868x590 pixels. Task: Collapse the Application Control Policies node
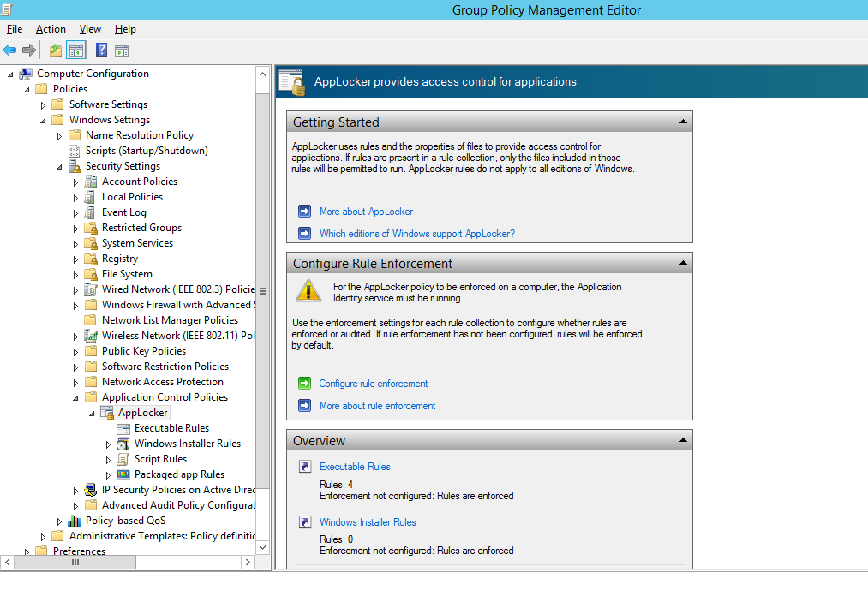[x=76, y=398]
